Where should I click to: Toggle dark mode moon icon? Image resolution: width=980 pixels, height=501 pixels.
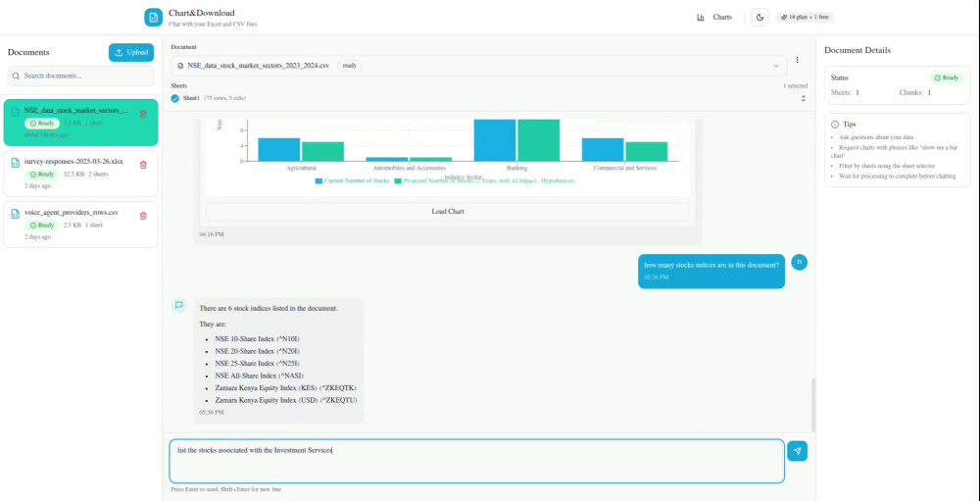pos(760,18)
